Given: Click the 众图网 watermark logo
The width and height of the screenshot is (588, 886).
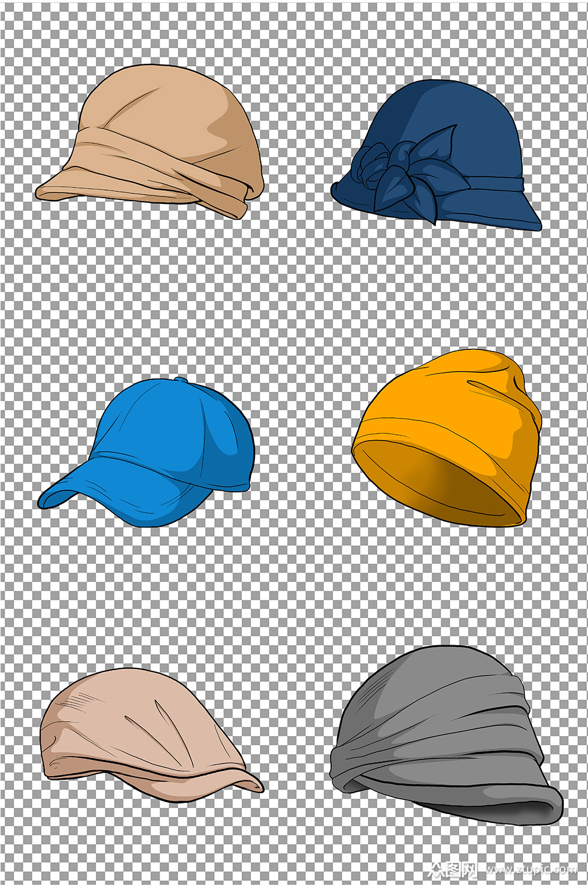Looking at the screenshot, I should point(452,869).
